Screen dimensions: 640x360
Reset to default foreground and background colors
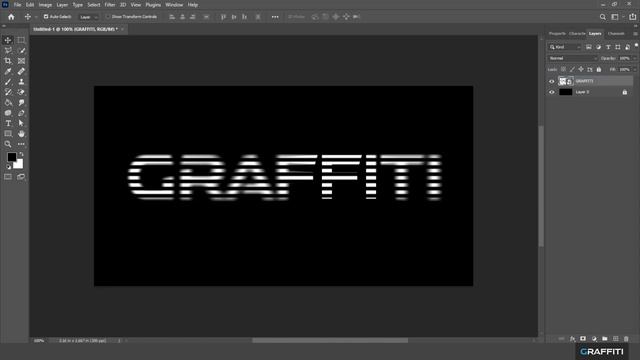coord(8,167)
